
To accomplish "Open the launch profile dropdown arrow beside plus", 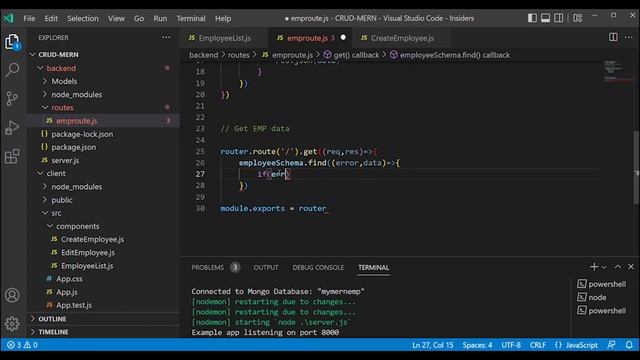I will click(604, 267).
